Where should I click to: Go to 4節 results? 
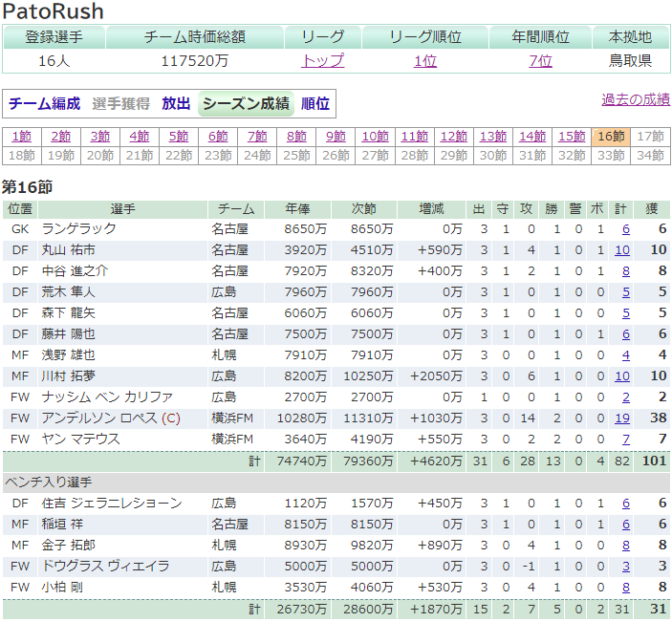tap(140, 137)
